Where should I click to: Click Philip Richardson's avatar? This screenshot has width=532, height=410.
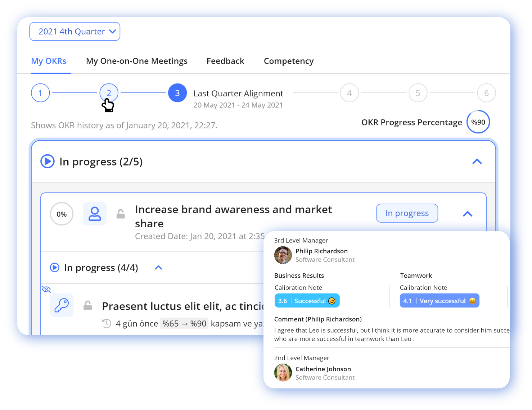click(x=283, y=255)
